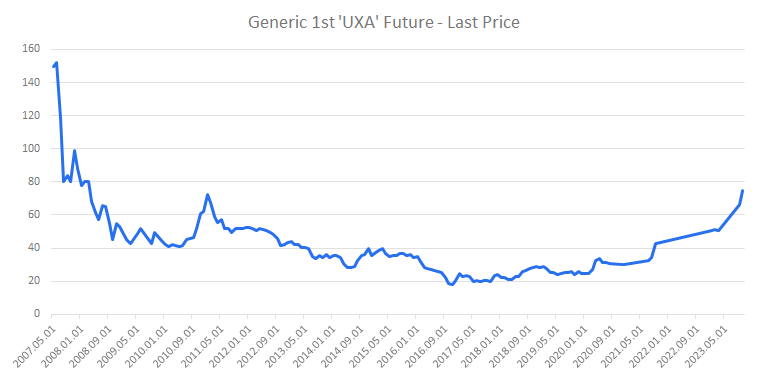
Task: Select the 2007.05.01 x-axis date label
Action: click(37, 339)
